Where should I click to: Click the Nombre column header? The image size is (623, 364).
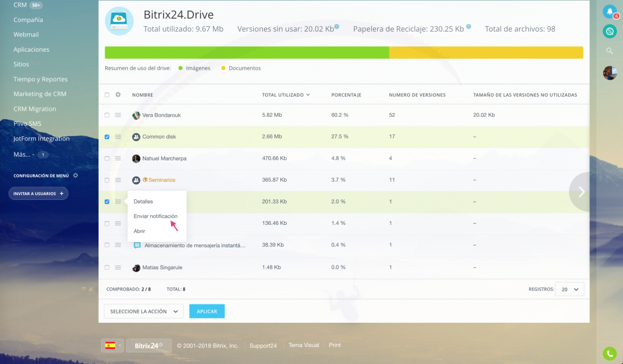click(142, 95)
